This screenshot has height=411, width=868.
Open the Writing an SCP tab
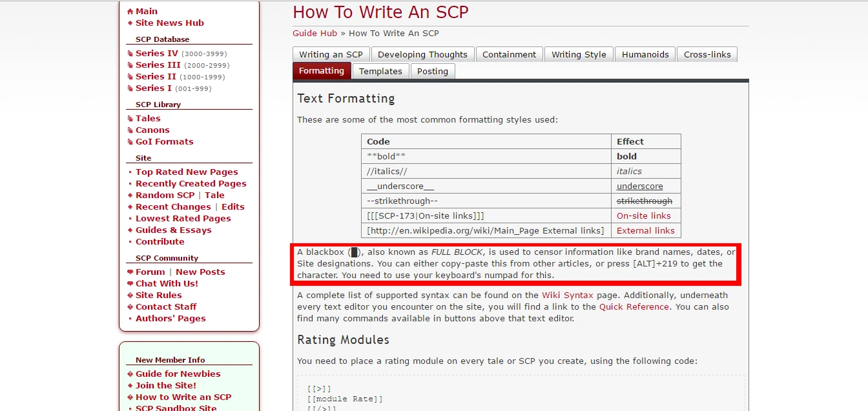click(x=331, y=55)
